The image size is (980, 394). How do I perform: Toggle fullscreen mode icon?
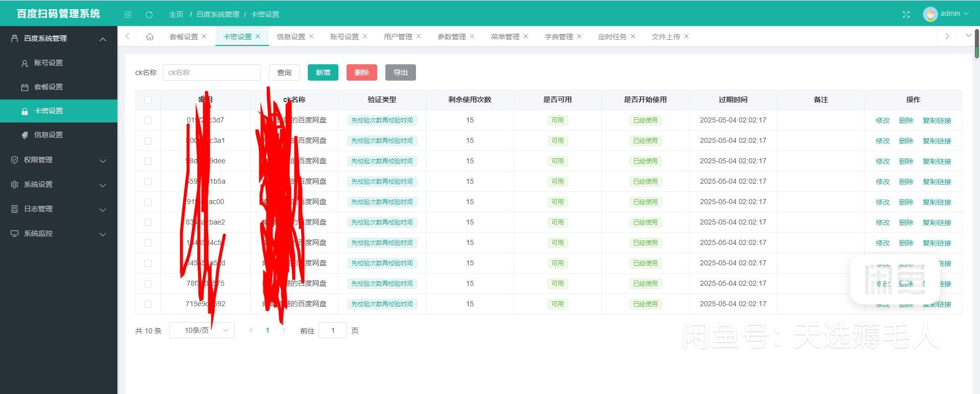(906, 14)
